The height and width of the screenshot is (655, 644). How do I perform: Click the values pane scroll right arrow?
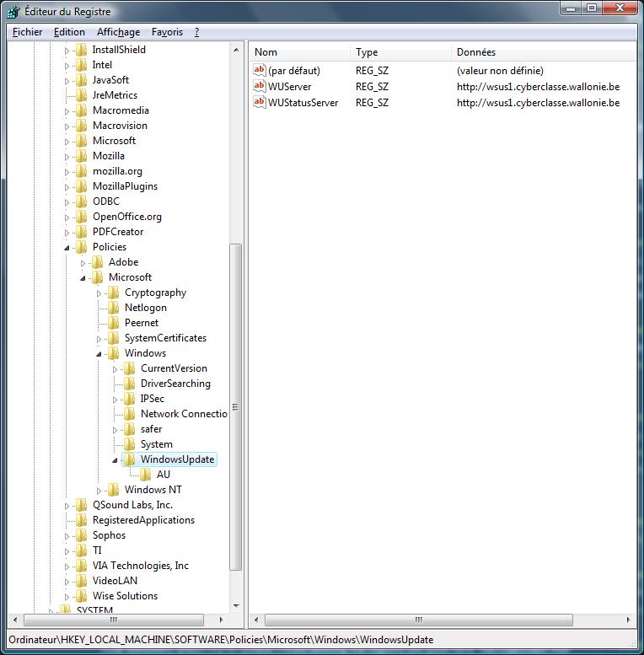[628, 620]
